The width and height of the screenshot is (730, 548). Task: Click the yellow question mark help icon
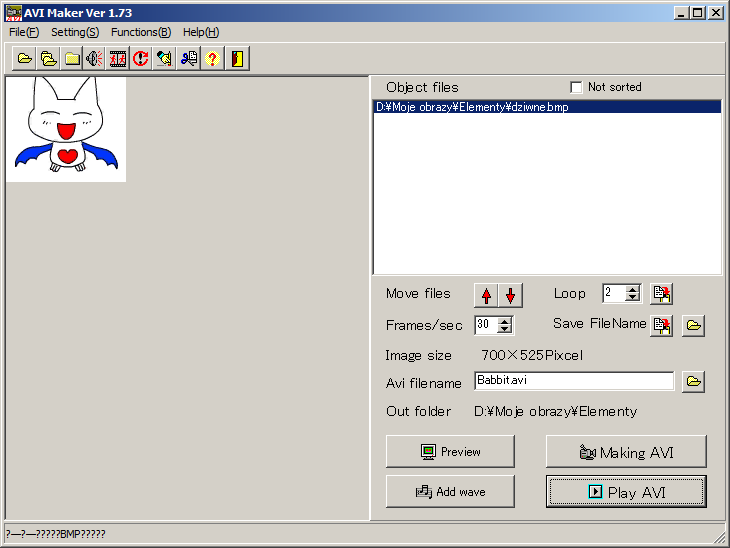click(x=212, y=59)
